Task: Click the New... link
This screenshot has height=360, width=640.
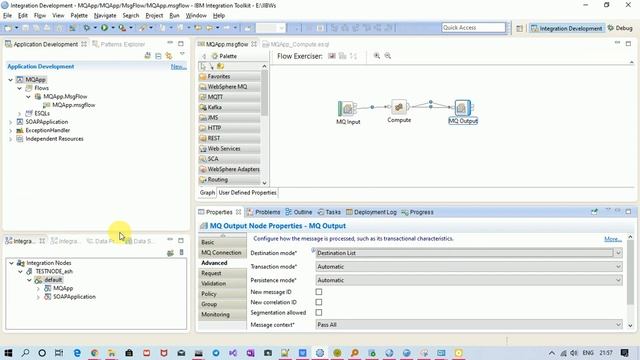Action: [x=178, y=67]
